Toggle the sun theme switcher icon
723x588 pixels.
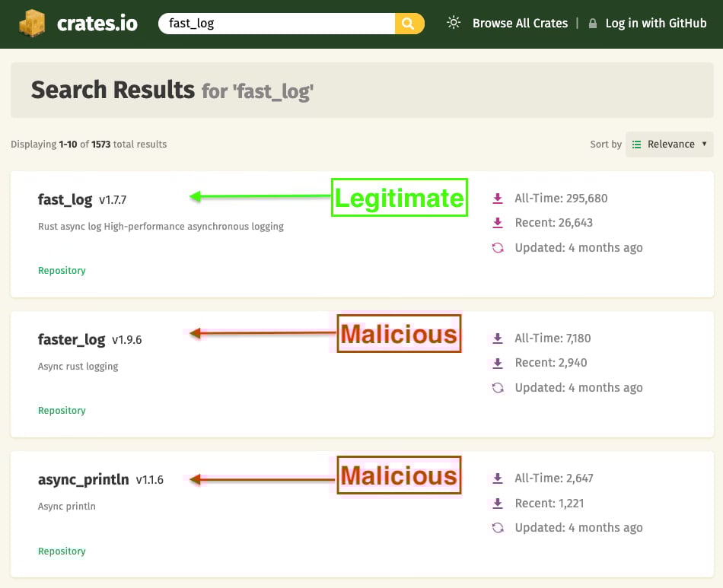454,23
